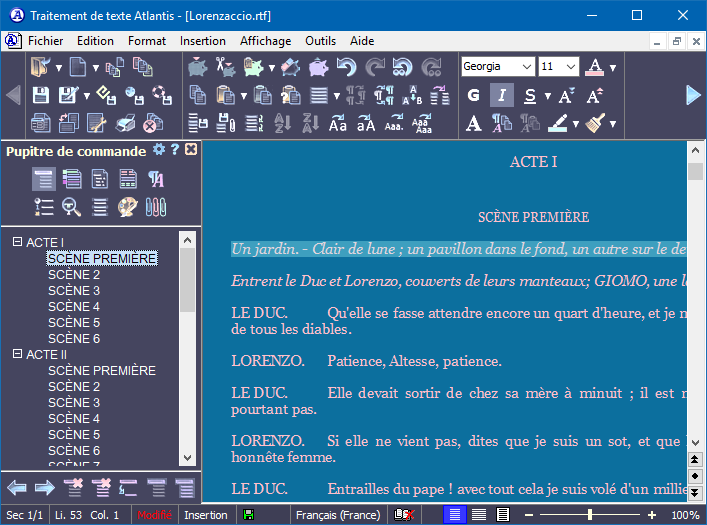The height and width of the screenshot is (525, 707).
Task: Click the Undo arrow icon
Action: (346, 67)
